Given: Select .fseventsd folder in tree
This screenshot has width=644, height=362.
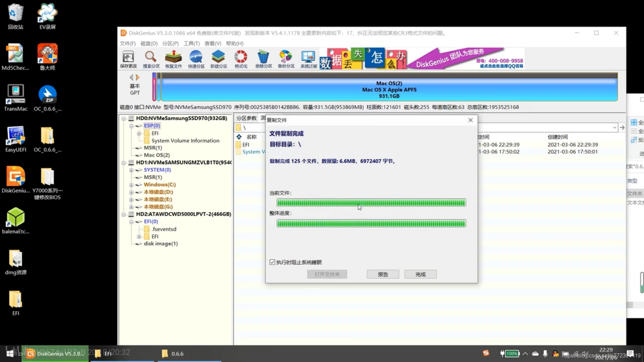Looking at the screenshot, I should [x=164, y=229].
